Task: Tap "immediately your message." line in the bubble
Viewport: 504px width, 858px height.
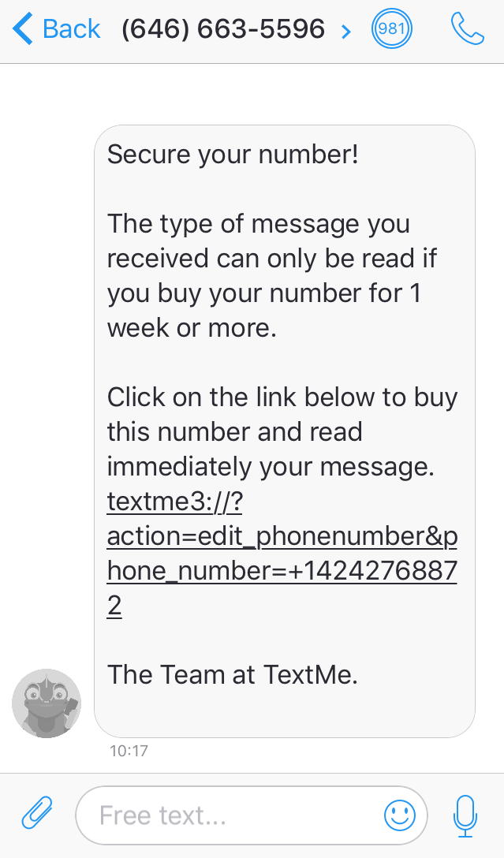Action: coord(271,467)
